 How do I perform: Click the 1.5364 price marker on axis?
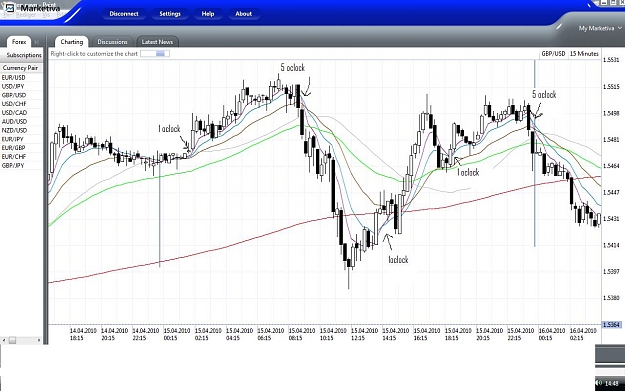(611, 325)
